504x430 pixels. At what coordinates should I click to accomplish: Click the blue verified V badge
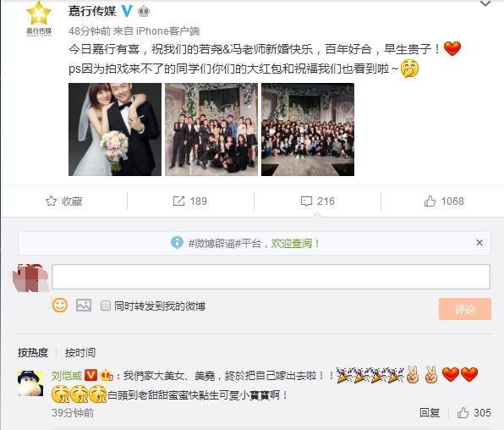[127, 11]
